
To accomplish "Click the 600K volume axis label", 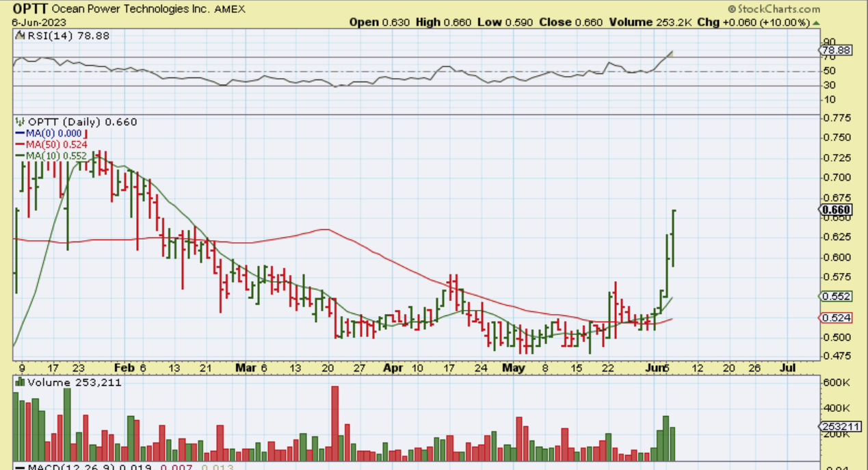I will pyautogui.click(x=838, y=382).
